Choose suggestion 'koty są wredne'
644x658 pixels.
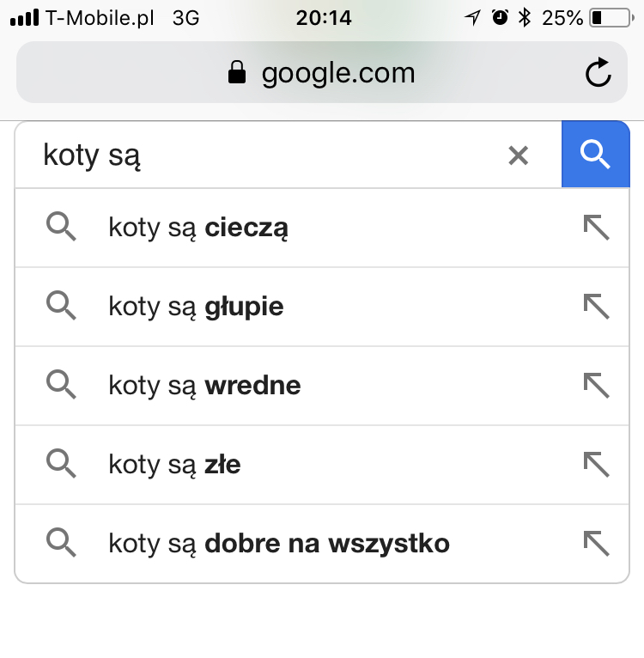pos(322,385)
